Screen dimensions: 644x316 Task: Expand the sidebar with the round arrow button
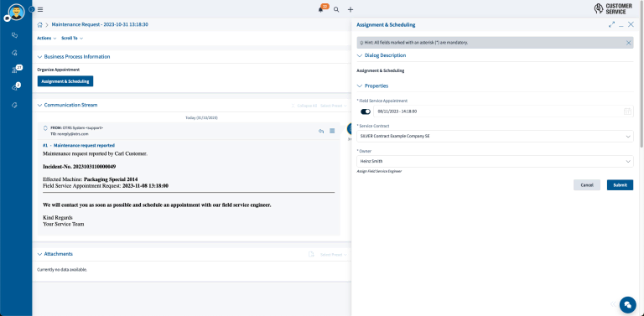(x=32, y=9)
